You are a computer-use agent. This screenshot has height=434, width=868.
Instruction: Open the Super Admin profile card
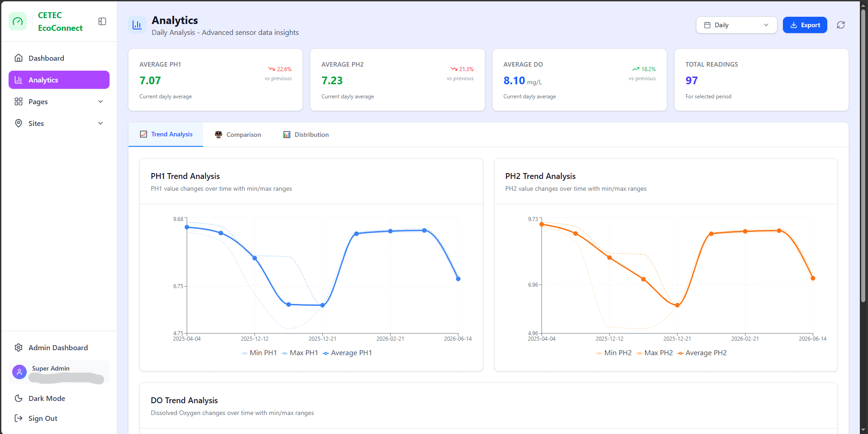(x=59, y=372)
